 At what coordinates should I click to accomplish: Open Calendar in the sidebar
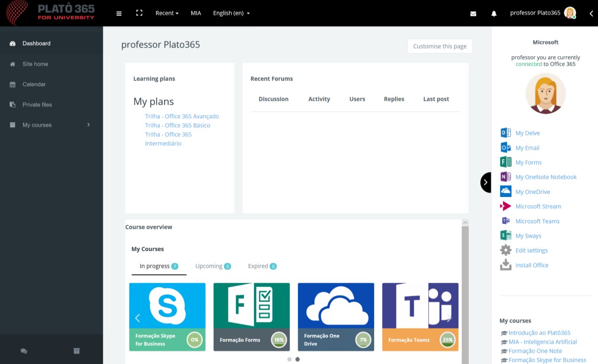pyautogui.click(x=51, y=84)
